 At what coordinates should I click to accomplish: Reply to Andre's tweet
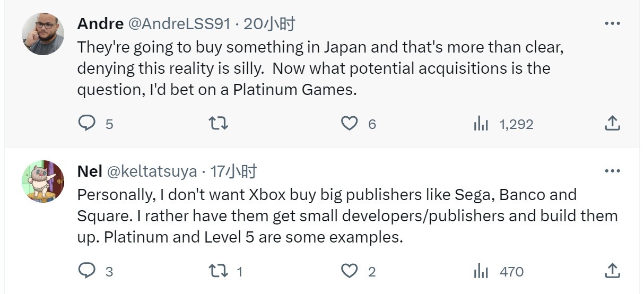click(x=86, y=124)
